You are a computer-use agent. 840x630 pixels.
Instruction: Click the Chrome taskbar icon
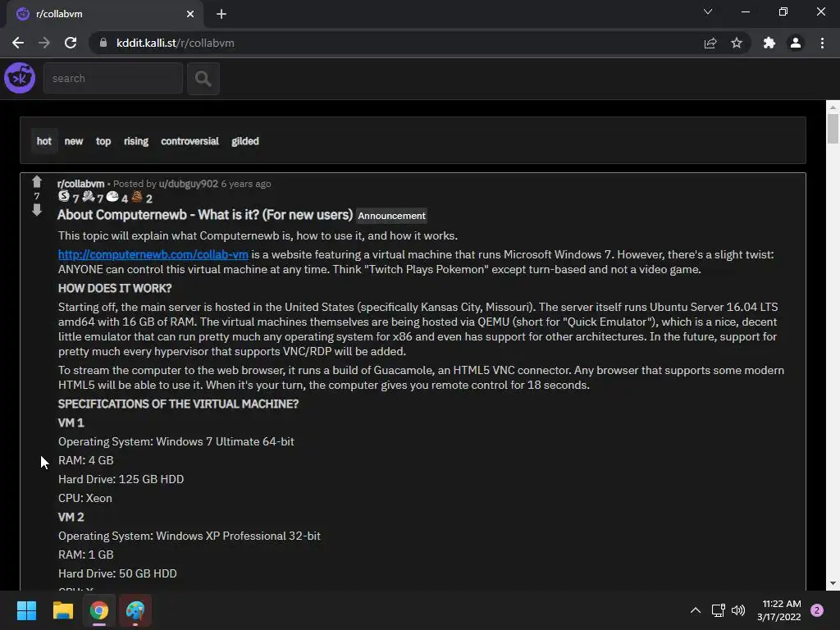click(x=99, y=610)
